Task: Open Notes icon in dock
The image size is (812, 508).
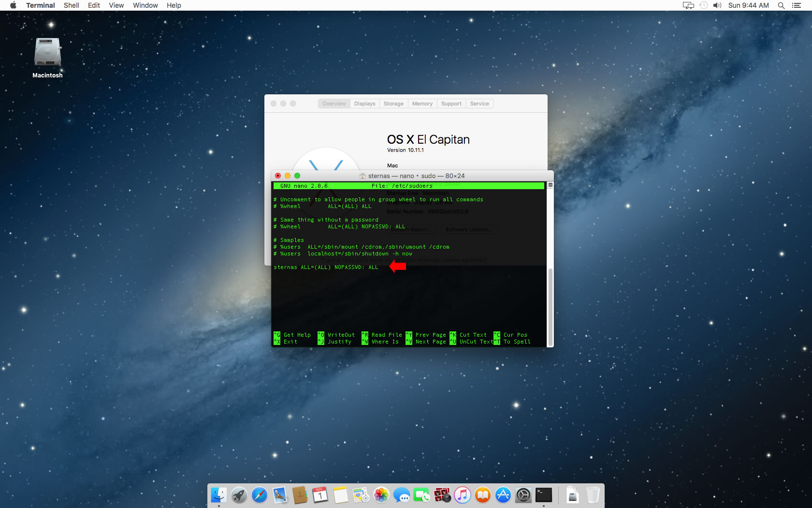Action: pos(340,495)
